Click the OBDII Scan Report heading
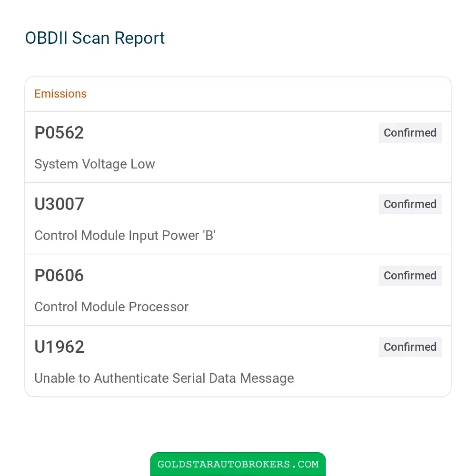Image resolution: width=476 pixels, height=476 pixels. tap(95, 38)
